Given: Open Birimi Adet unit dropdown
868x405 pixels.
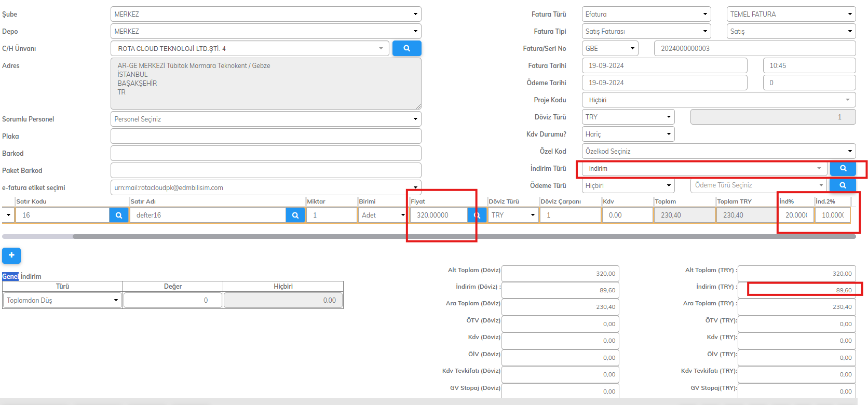Looking at the screenshot, I should pyautogui.click(x=383, y=215).
